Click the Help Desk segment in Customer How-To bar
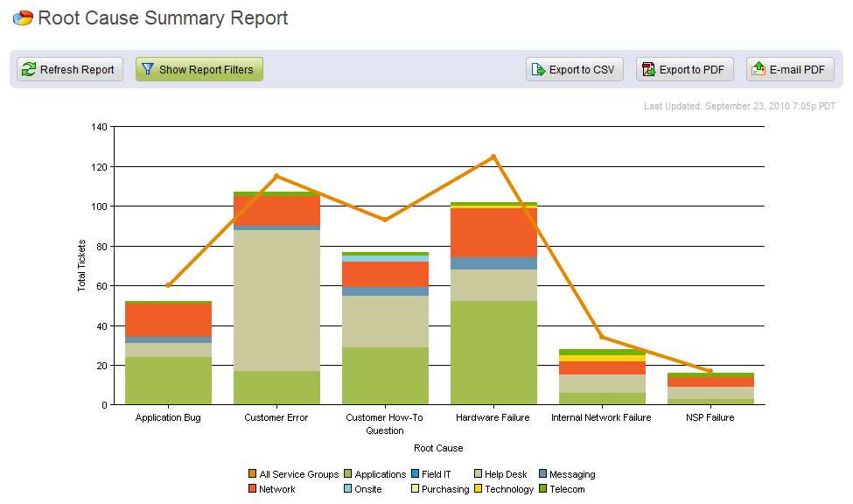The image size is (853, 504). pyautogui.click(x=385, y=322)
